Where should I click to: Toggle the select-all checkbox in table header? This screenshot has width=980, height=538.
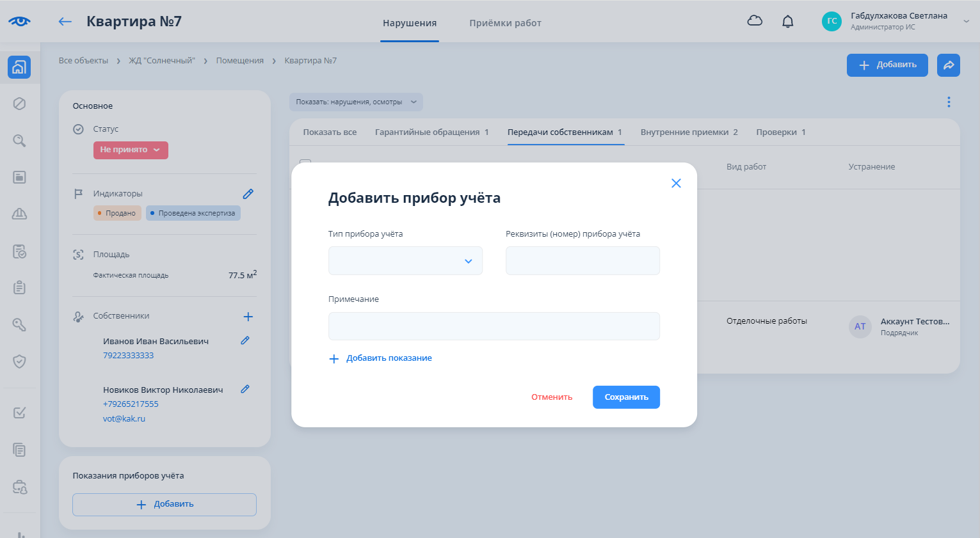click(305, 164)
